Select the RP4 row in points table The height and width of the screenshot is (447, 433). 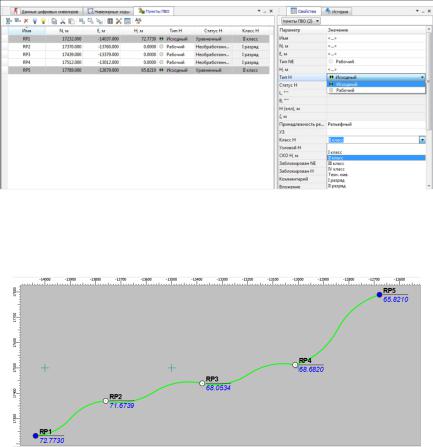point(138,62)
